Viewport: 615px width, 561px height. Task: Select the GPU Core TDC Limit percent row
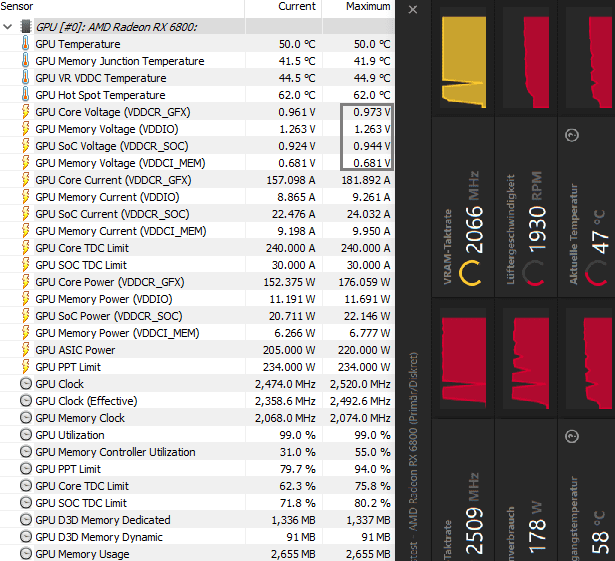(x=197, y=486)
